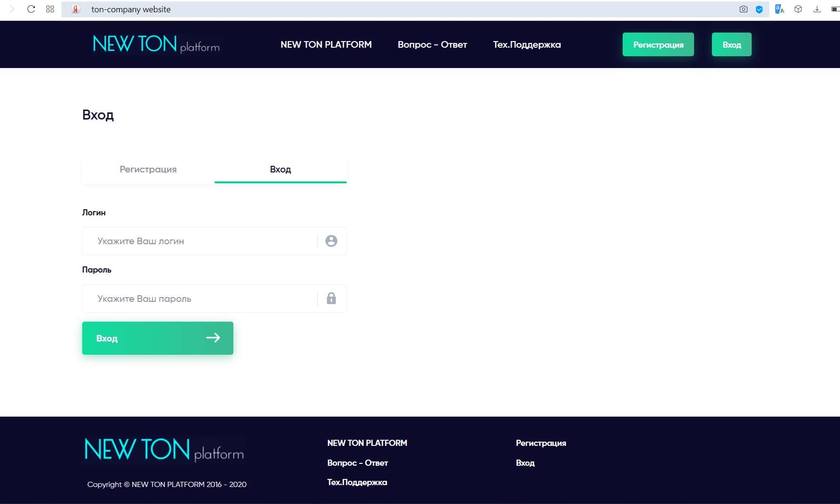Screen dimensions: 840x504
Task: Open the cube extensions icon
Action: [x=798, y=9]
